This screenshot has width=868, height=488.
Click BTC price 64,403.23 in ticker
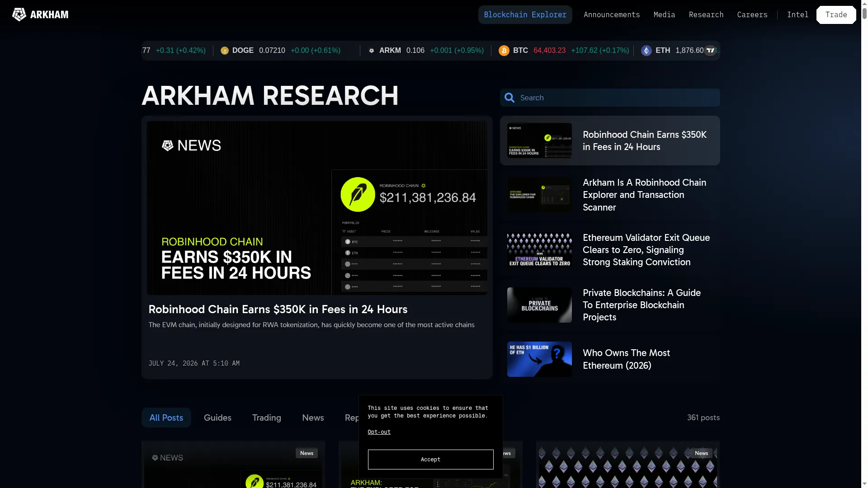coord(549,51)
